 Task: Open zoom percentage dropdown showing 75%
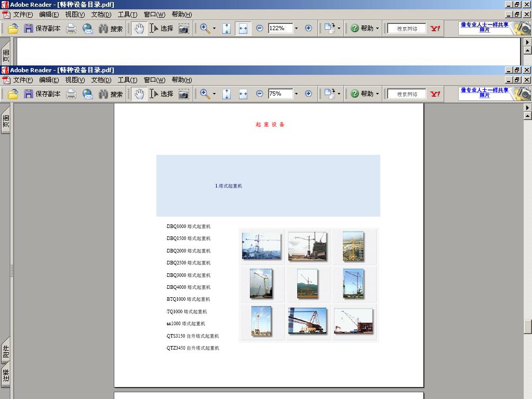[x=296, y=94]
